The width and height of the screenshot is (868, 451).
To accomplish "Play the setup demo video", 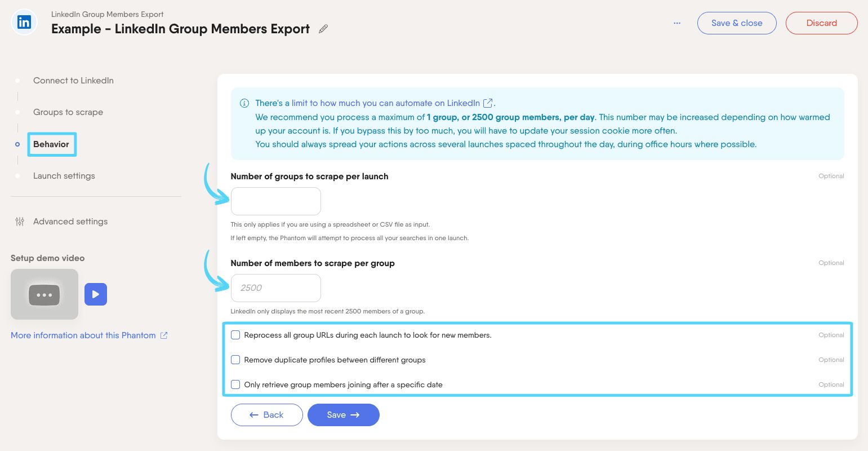I will 96,294.
